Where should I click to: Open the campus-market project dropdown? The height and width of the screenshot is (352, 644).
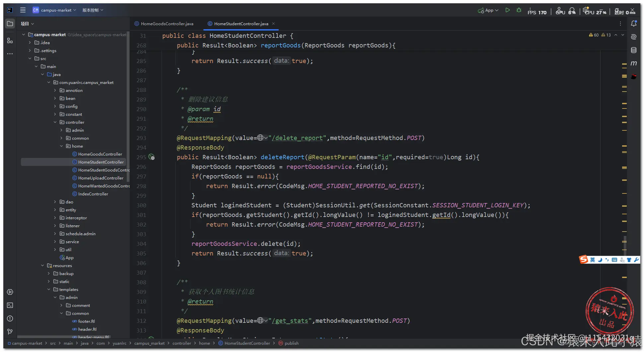point(54,10)
